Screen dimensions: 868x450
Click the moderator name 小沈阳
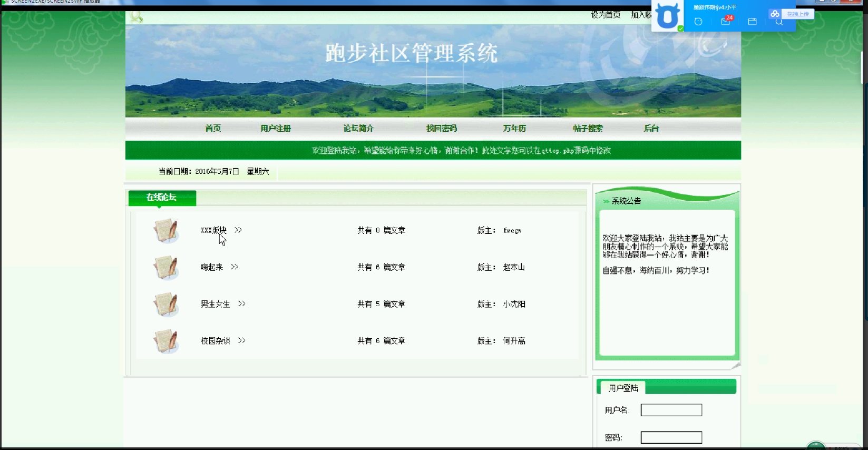[514, 304]
